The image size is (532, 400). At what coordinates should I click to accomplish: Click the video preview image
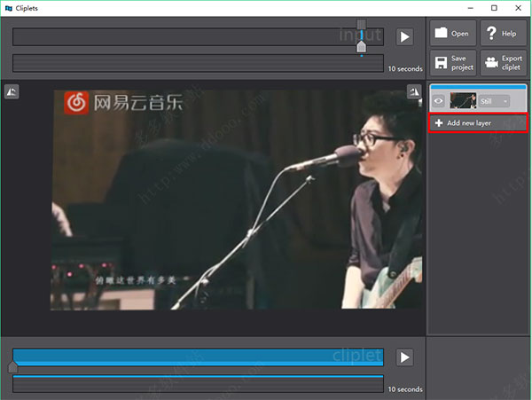237,200
